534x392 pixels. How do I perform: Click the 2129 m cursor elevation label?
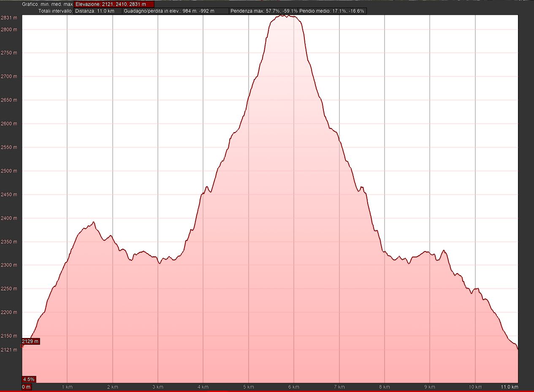30,341
